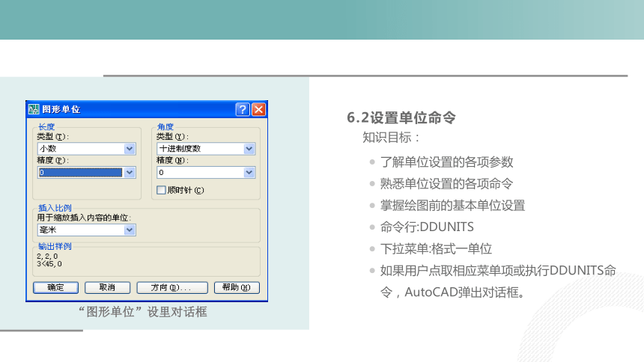Click bullet 掌握绘图前的基本单位设置
This screenshot has width=644, height=362.
coord(452,206)
